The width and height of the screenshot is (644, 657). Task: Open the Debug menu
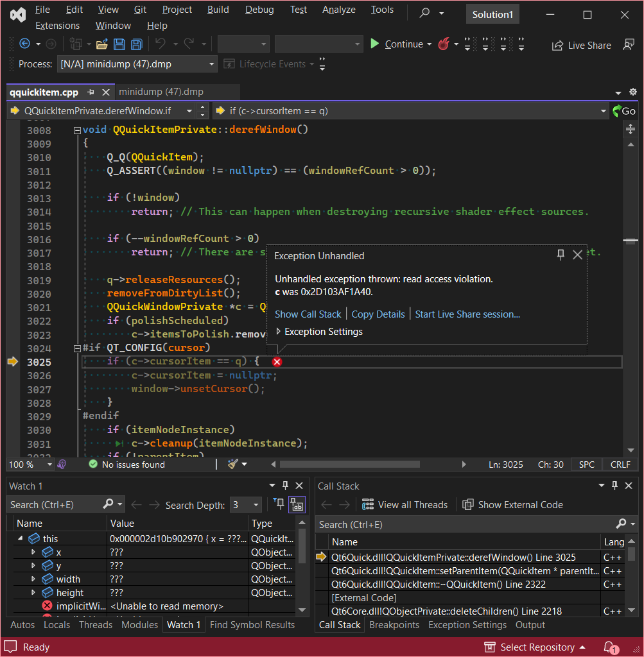coord(259,10)
